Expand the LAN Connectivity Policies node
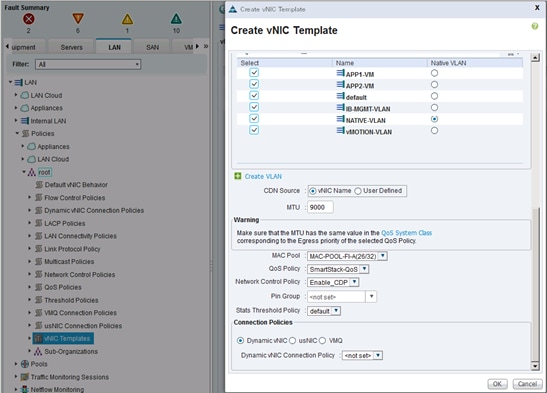This screenshot has width=547, height=393. point(30,236)
